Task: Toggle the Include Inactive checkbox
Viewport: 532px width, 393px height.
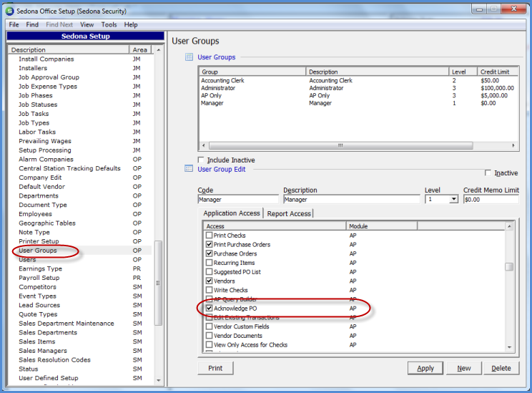Action: coord(201,160)
